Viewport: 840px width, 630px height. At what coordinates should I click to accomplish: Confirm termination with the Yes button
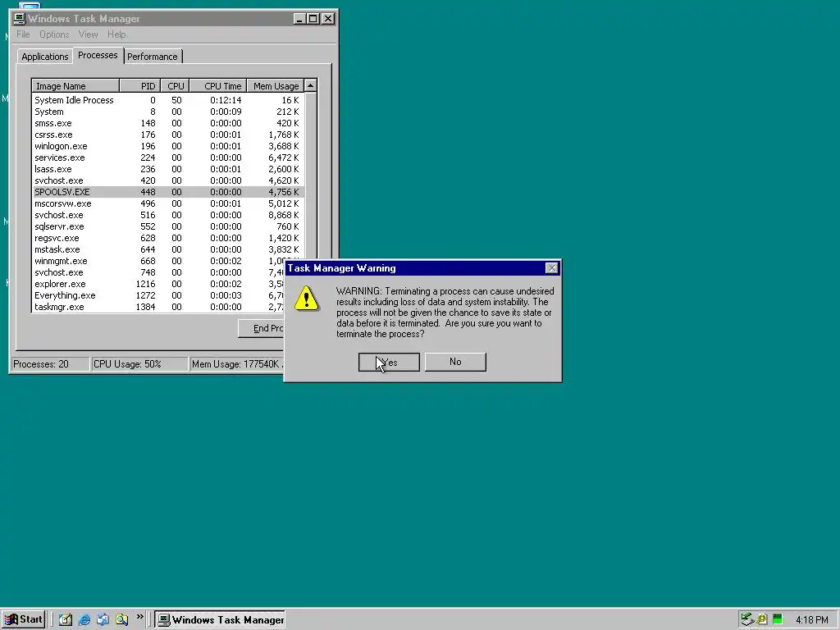(389, 362)
